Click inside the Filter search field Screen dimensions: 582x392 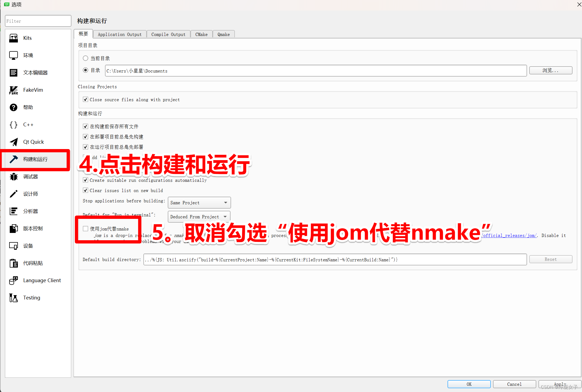38,21
